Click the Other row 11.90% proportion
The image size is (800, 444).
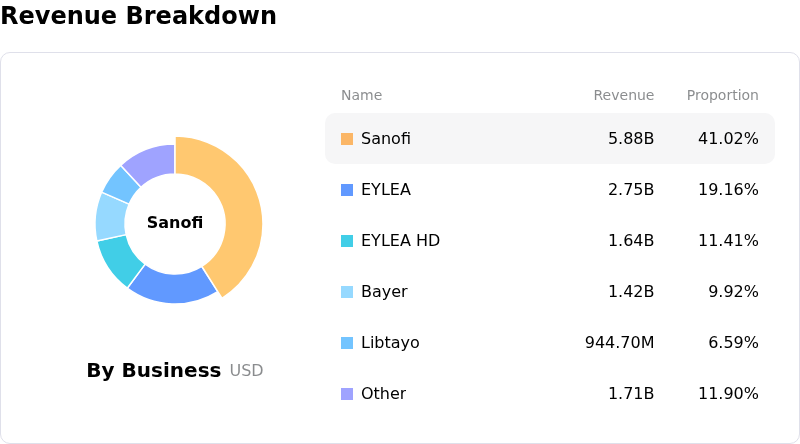[728, 394]
